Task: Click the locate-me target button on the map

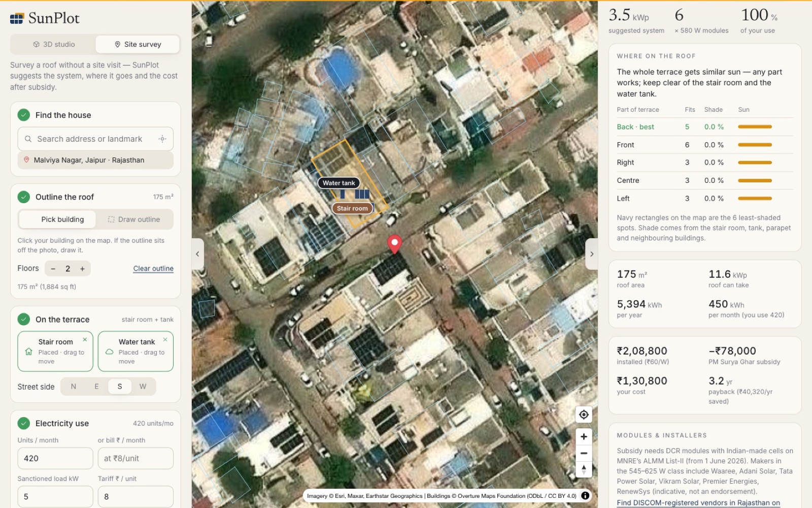Action: click(584, 415)
